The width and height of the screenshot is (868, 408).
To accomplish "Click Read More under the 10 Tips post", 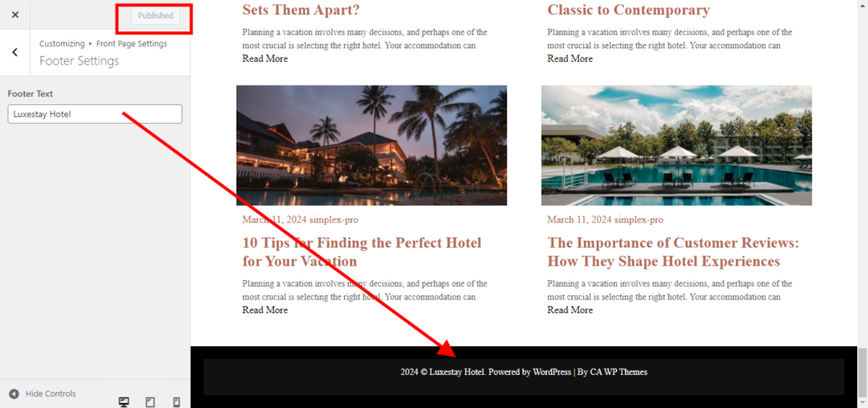I will [265, 310].
